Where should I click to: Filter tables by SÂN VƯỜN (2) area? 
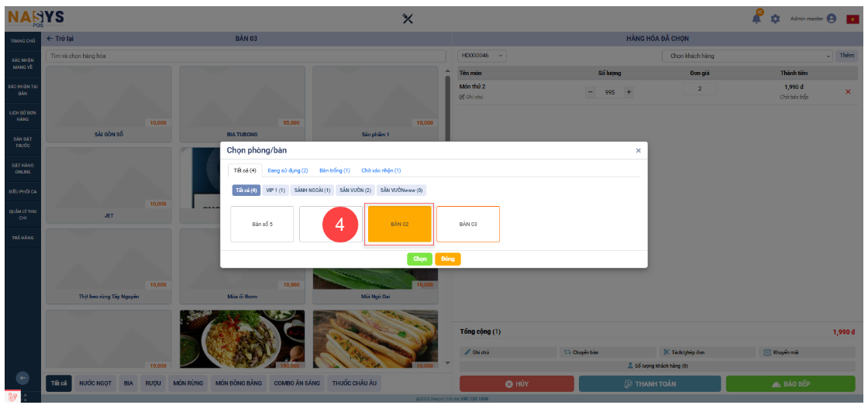click(x=356, y=190)
